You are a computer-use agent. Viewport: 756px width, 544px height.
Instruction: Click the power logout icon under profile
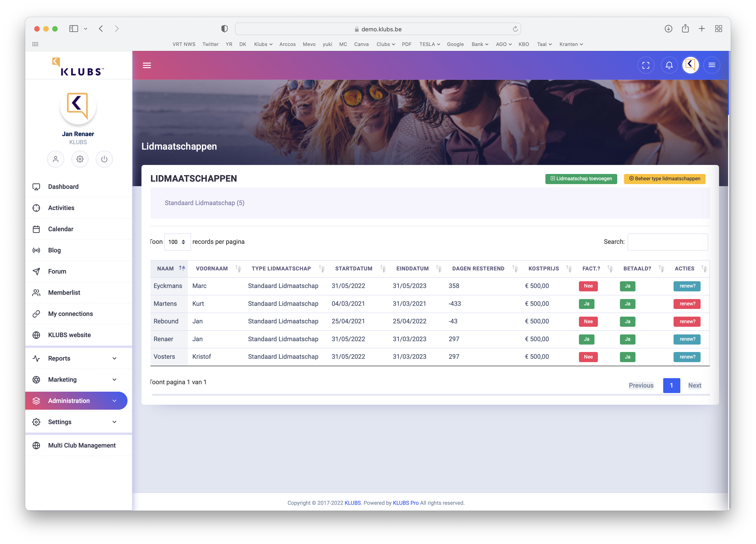pos(104,159)
